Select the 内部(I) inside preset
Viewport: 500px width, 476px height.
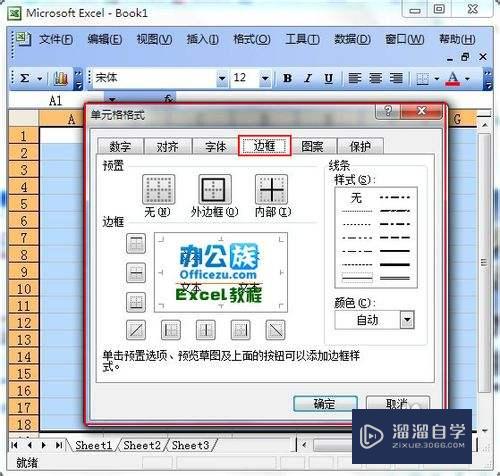point(271,189)
